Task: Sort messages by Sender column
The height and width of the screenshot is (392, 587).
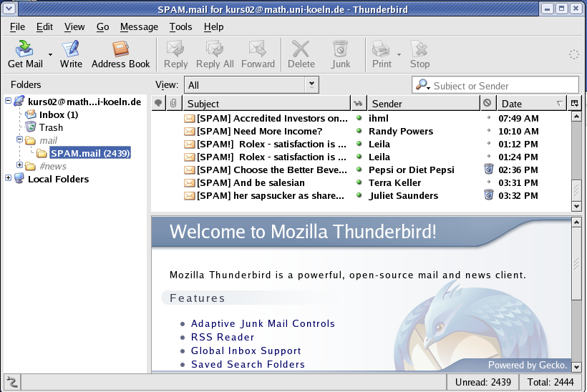Action: [424, 104]
